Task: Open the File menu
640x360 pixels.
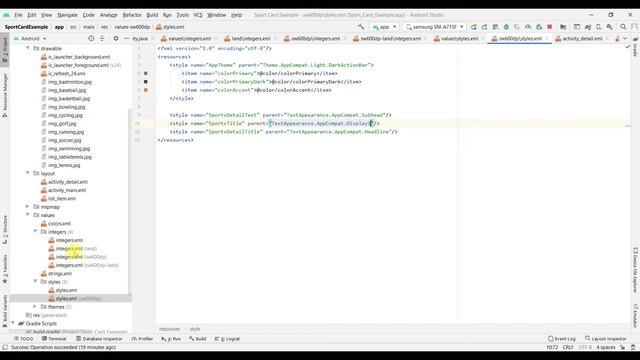Action: 18,15
